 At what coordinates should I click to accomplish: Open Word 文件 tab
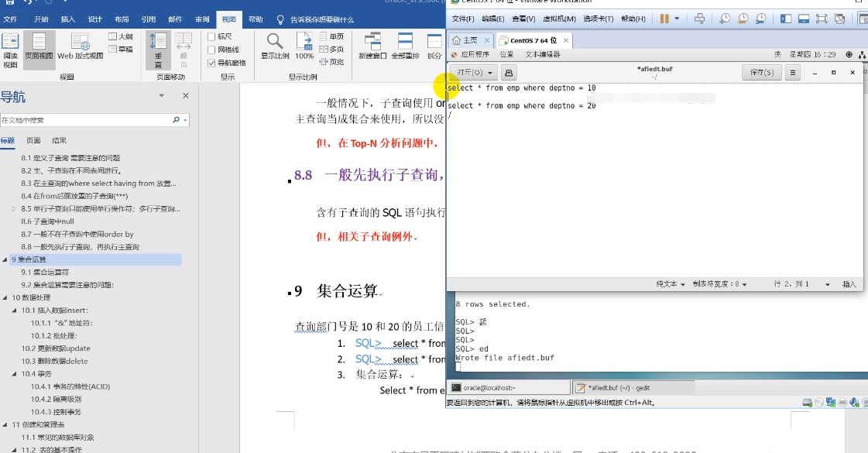pos(11,19)
